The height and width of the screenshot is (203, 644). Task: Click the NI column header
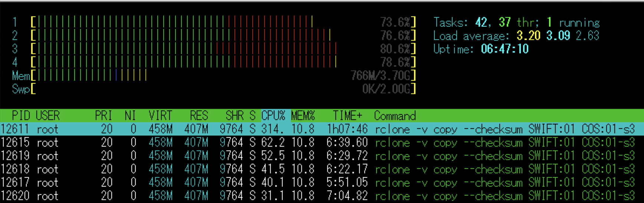coord(130,116)
